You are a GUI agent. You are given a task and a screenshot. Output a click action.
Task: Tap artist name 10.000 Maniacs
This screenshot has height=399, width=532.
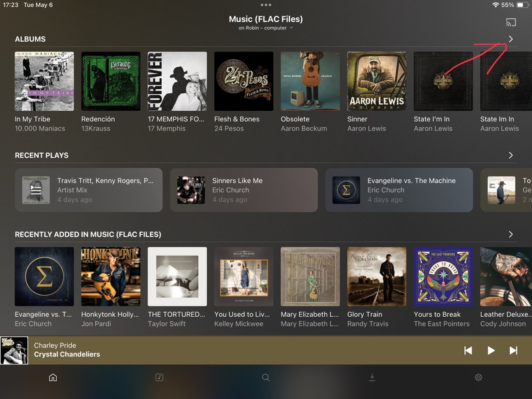click(40, 128)
